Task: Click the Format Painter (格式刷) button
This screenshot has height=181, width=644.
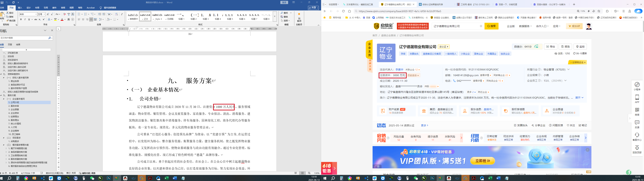Action: tap(10, 21)
